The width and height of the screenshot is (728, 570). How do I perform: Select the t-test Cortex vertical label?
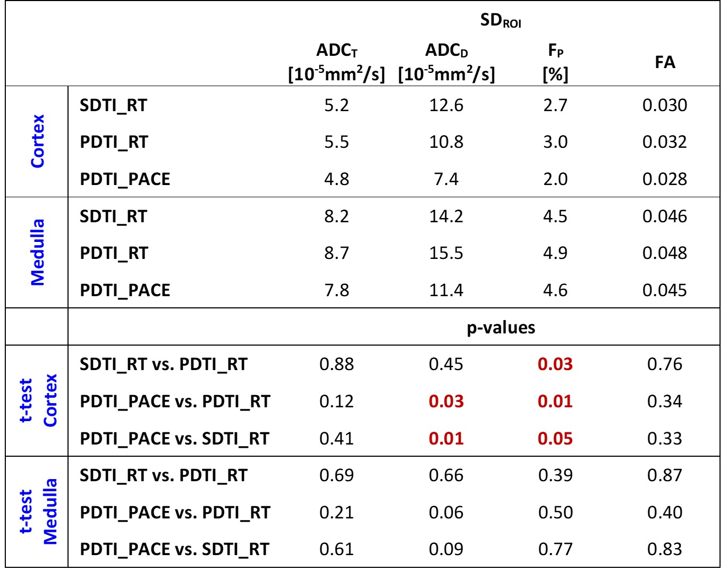point(38,401)
